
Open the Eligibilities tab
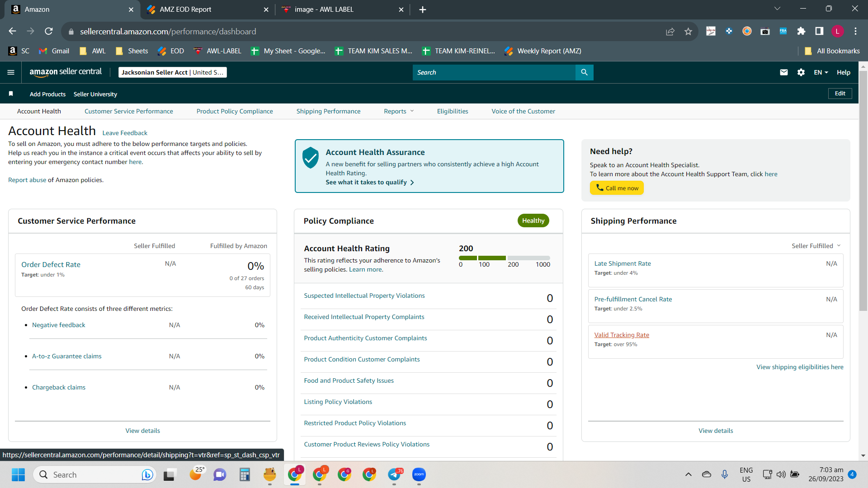(453, 111)
